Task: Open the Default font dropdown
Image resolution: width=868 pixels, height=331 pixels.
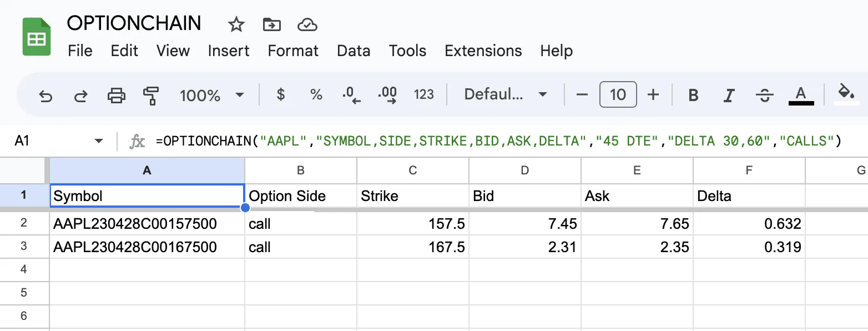Action: click(x=506, y=94)
